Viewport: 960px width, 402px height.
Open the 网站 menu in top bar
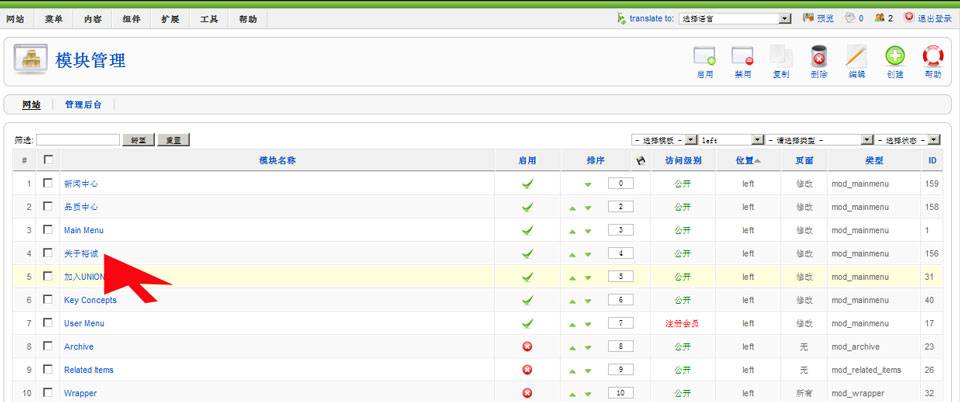click(x=15, y=19)
